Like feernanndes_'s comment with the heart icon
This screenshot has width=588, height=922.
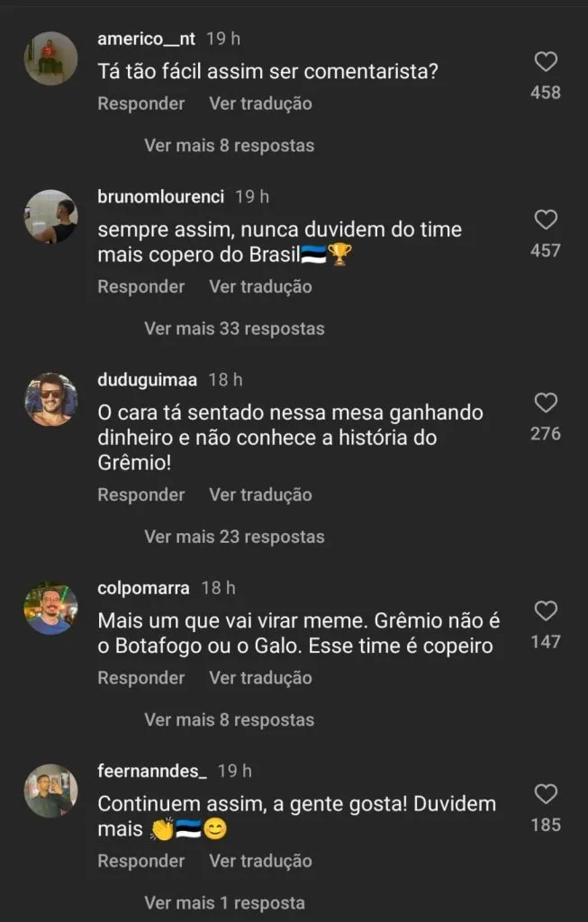click(544, 794)
